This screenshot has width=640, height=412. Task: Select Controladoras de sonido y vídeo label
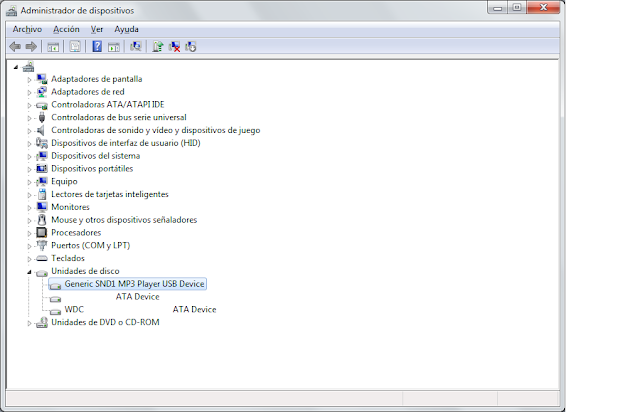[156, 130]
